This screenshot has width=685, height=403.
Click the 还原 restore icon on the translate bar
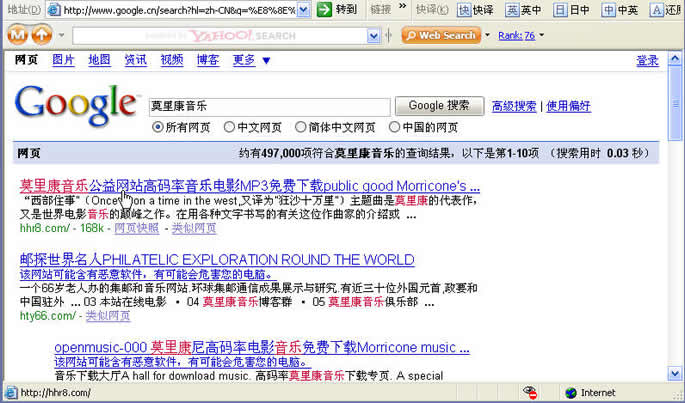tap(656, 10)
